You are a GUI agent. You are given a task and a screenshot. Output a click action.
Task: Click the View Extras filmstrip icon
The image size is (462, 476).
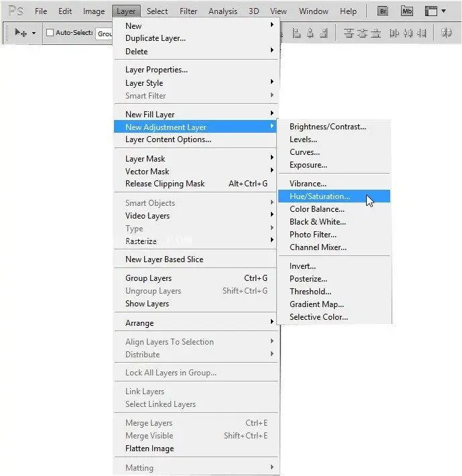[431, 11]
